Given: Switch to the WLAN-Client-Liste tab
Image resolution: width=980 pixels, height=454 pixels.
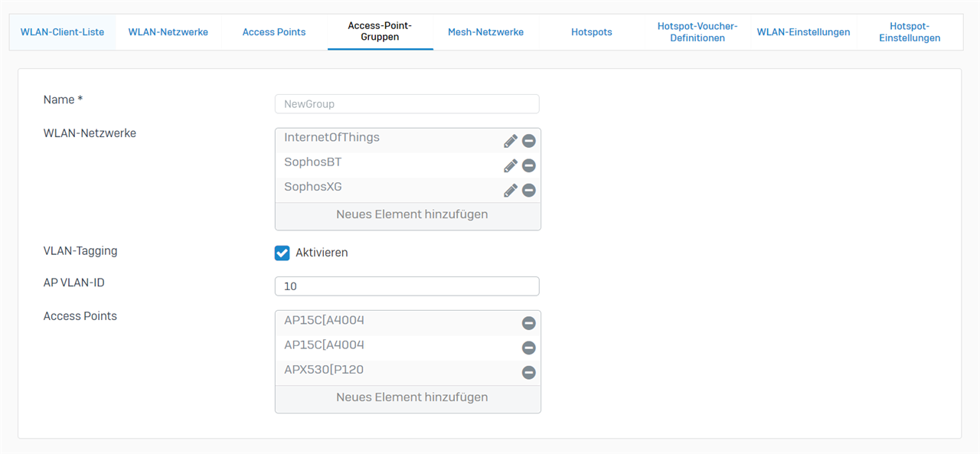Looking at the screenshot, I should (x=62, y=32).
